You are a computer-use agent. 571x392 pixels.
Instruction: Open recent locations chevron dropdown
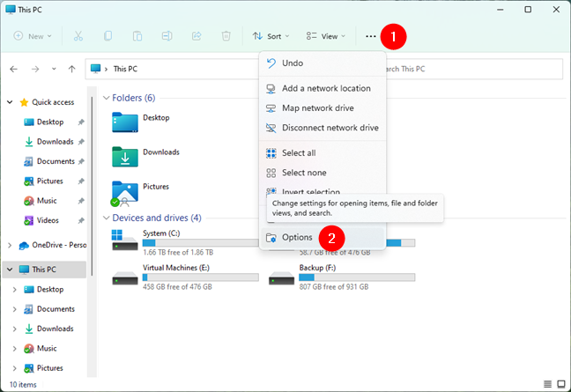coord(54,69)
